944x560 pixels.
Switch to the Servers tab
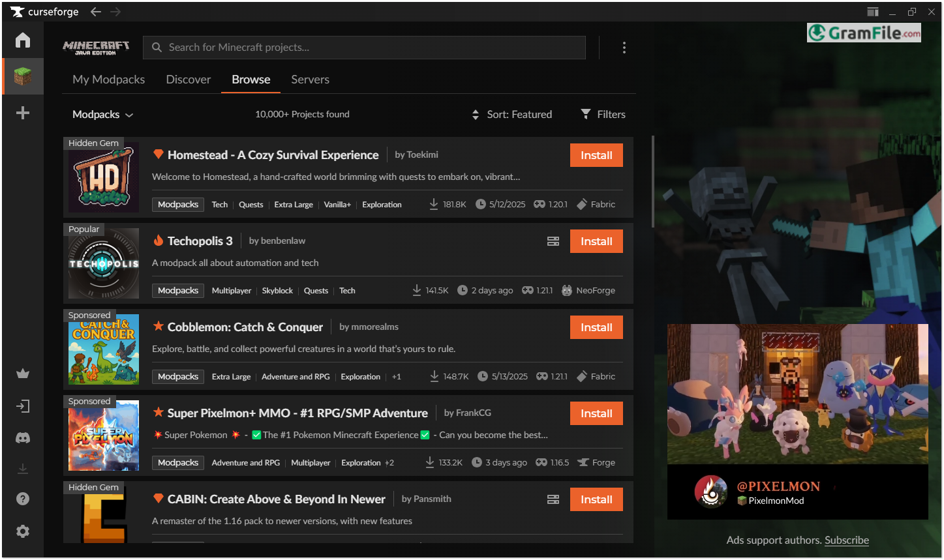pyautogui.click(x=310, y=80)
